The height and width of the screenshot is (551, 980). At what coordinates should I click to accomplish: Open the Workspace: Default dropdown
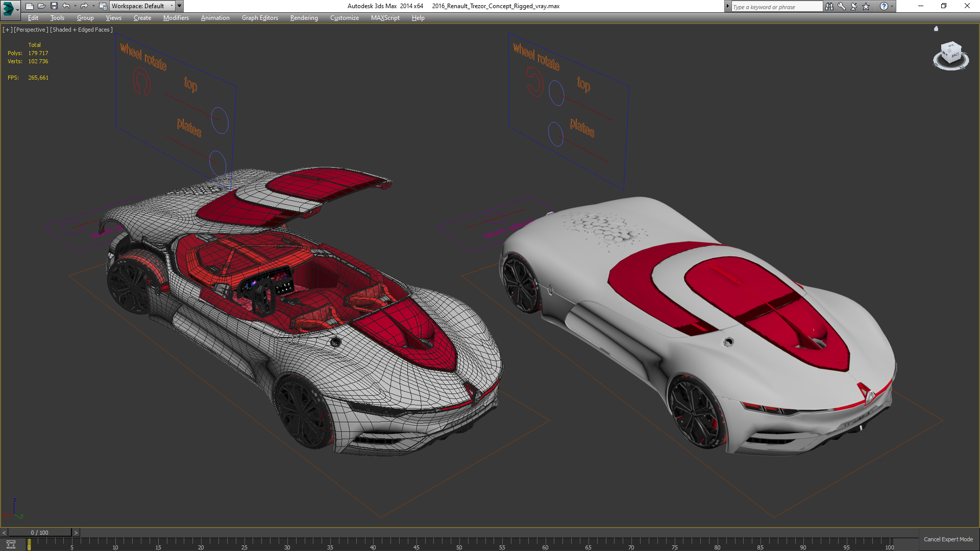pyautogui.click(x=142, y=6)
